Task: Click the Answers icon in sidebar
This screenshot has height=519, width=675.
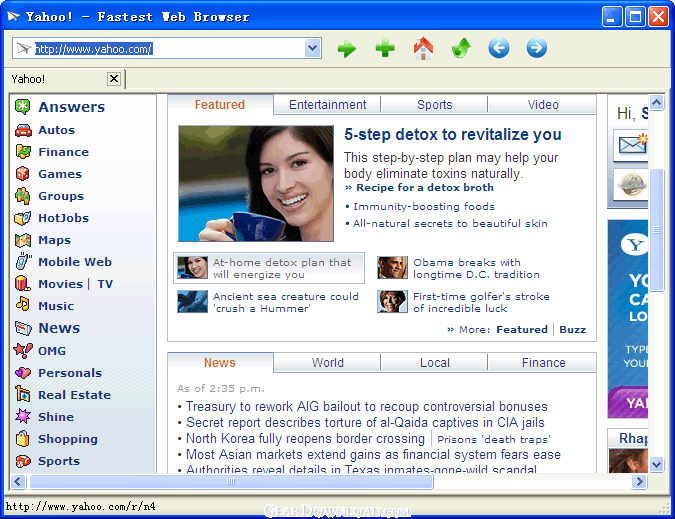Action: (x=23, y=106)
